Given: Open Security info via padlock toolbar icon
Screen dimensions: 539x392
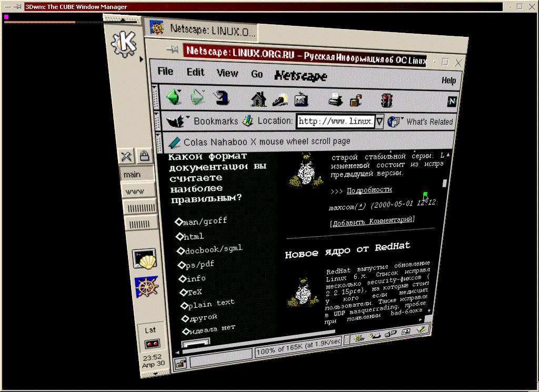Looking at the screenshot, I should [x=356, y=100].
